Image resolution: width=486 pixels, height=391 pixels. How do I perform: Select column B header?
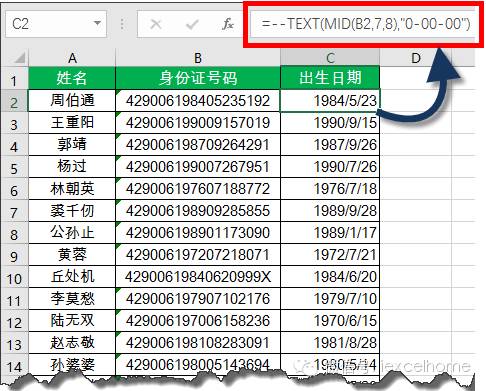pyautogui.click(x=198, y=58)
